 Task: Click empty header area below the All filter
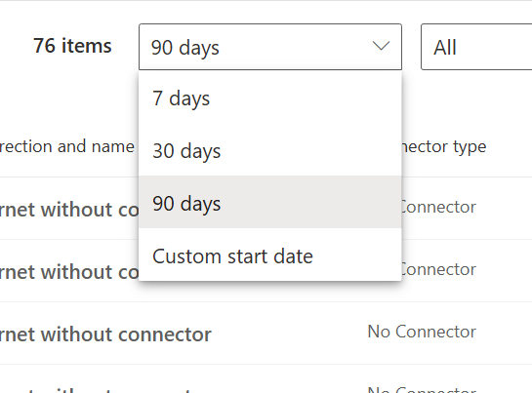pyautogui.click(x=475, y=101)
